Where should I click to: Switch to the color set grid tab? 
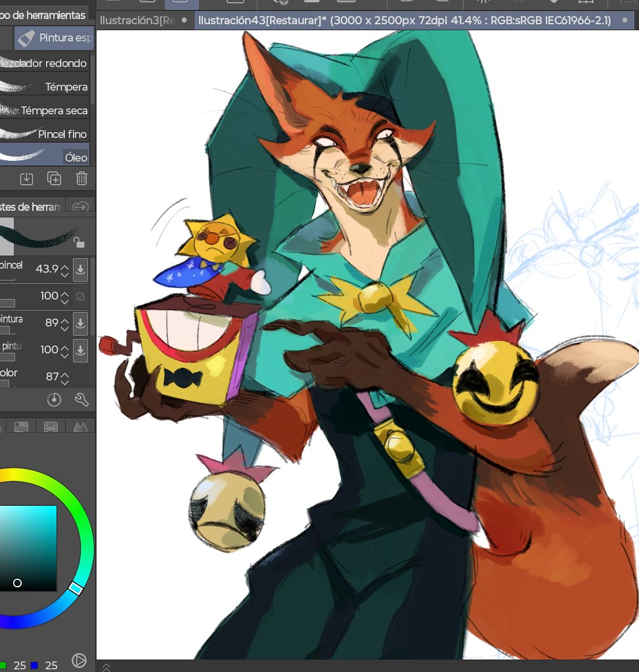[x=21, y=426]
